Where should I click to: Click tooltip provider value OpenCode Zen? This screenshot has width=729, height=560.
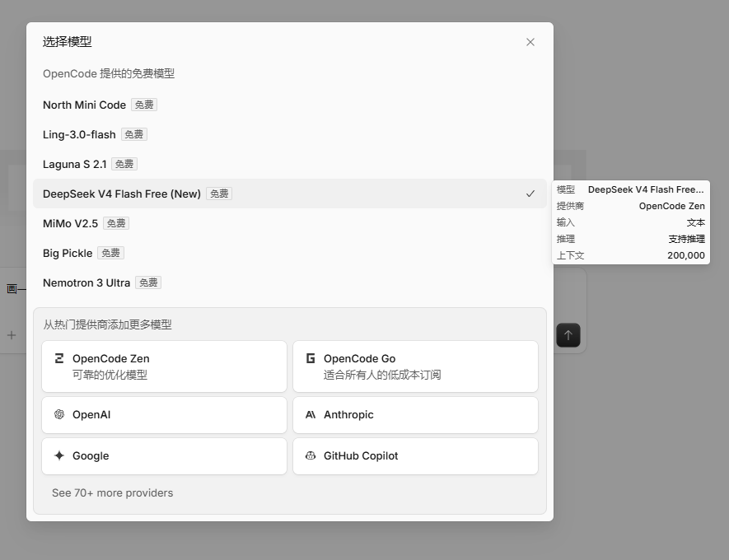click(672, 206)
